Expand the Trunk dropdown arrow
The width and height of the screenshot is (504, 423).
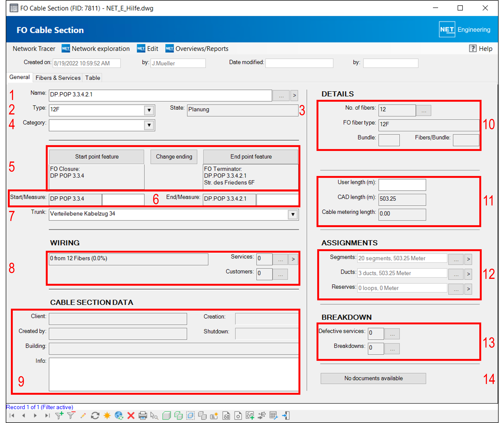[293, 214]
